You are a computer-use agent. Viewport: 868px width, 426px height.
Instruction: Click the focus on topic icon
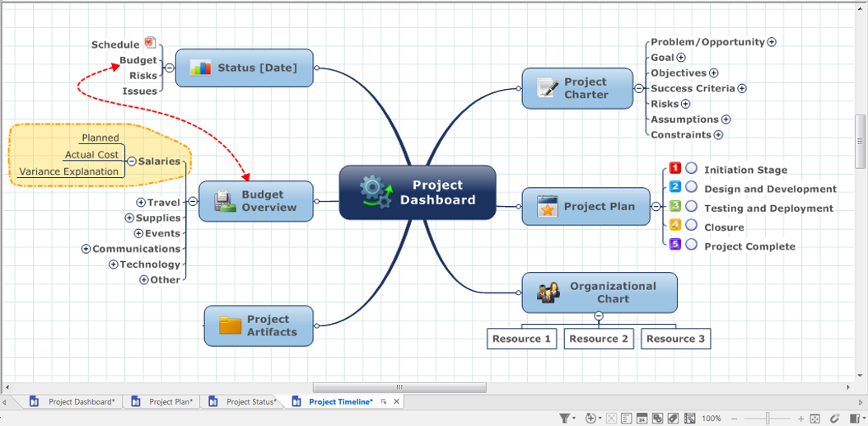pos(612,419)
